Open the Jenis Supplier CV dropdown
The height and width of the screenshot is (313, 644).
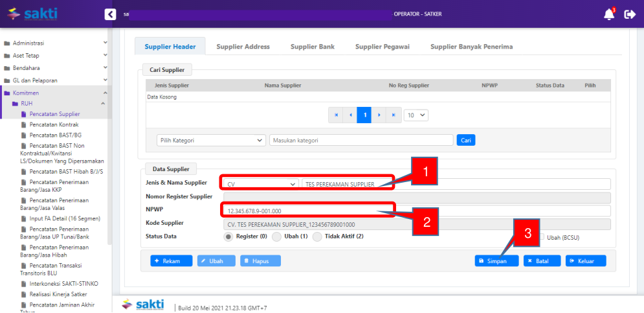pos(261,183)
